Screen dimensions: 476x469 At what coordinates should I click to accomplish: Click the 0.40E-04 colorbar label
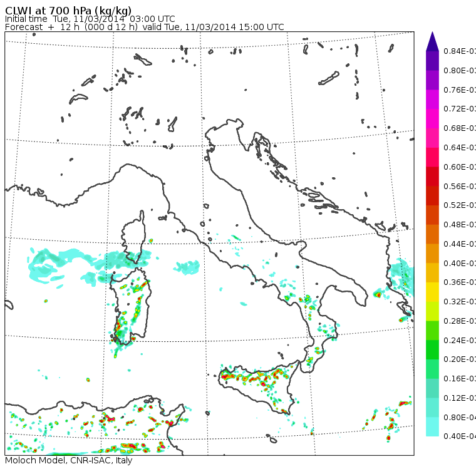pos(460,436)
